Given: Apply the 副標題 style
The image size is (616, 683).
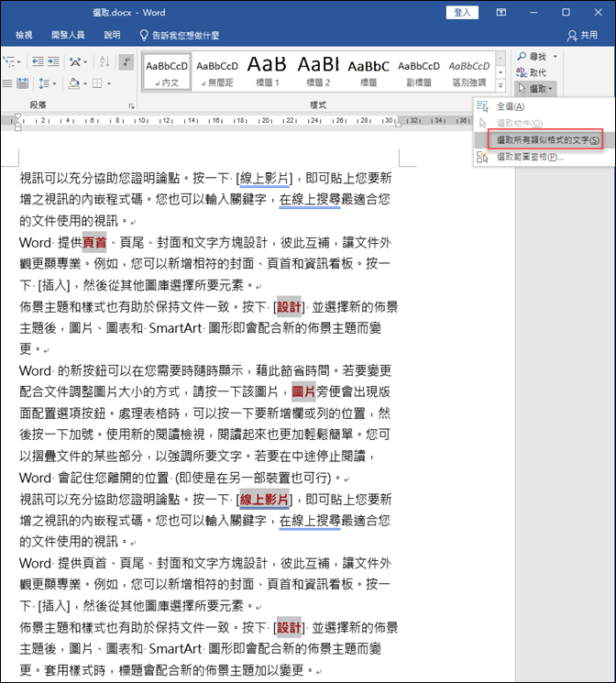Looking at the screenshot, I should click(x=419, y=72).
